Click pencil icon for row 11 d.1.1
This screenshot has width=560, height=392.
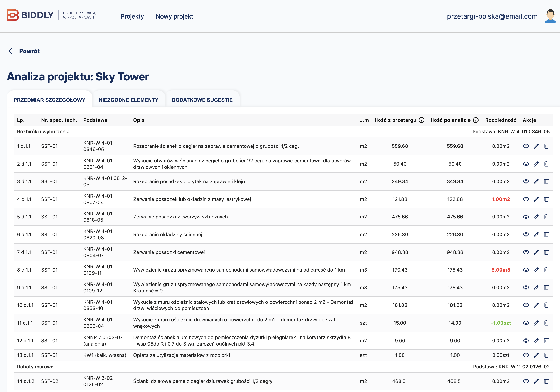pos(536,323)
